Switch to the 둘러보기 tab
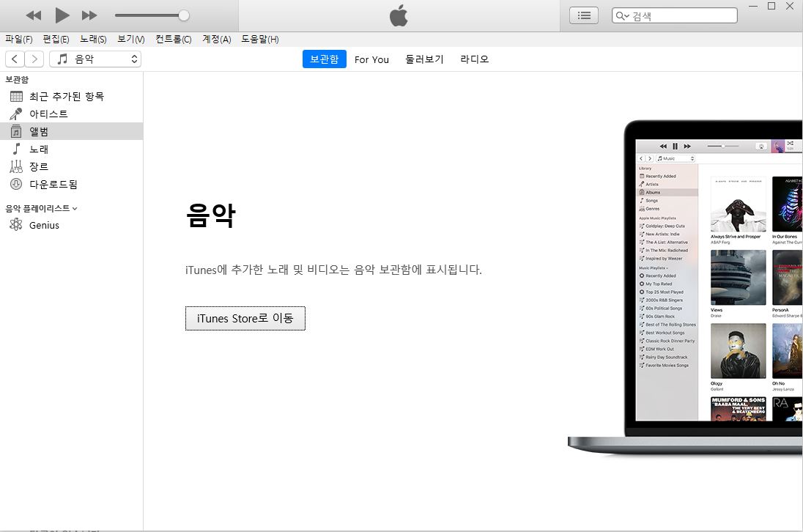Image resolution: width=803 pixels, height=532 pixels. point(424,59)
